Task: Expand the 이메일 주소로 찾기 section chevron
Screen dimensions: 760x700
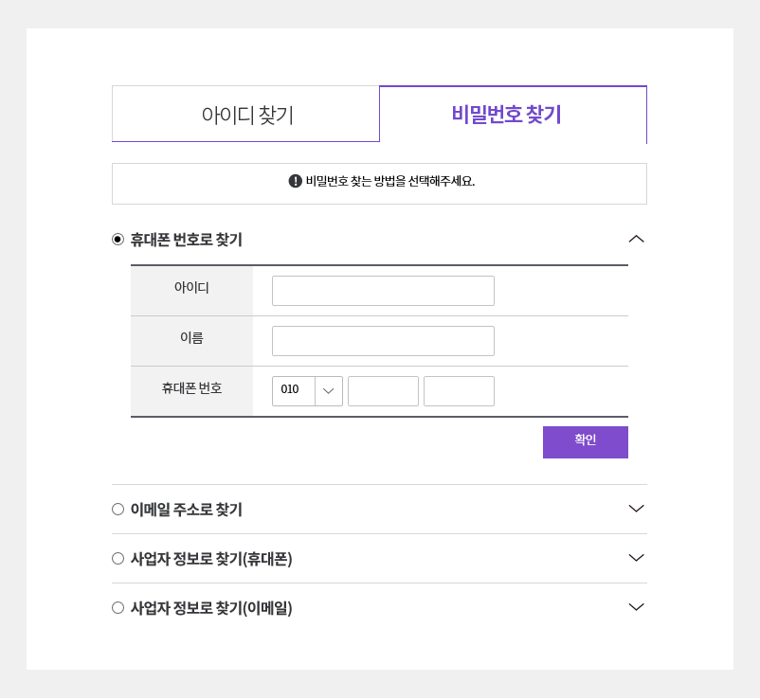Action: click(636, 510)
